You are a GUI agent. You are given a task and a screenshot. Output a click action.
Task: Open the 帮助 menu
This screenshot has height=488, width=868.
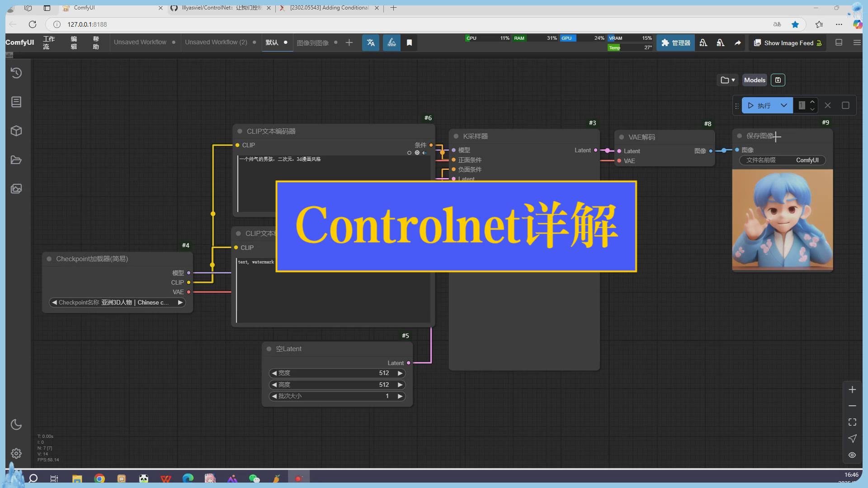click(x=96, y=42)
